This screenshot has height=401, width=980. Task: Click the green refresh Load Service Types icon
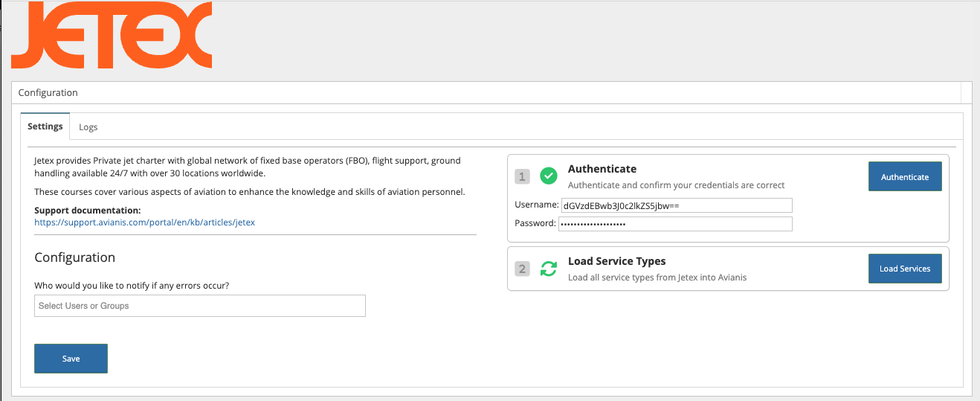tap(548, 269)
